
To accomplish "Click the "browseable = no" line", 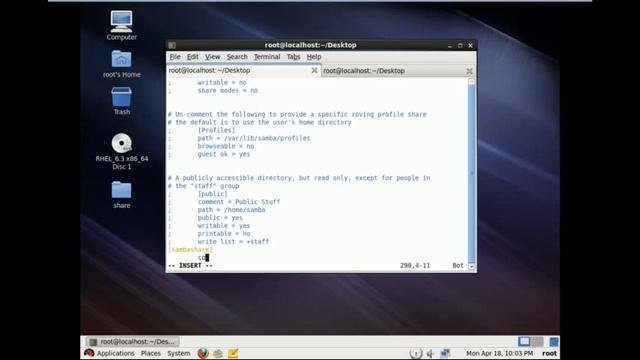I will [x=226, y=146].
